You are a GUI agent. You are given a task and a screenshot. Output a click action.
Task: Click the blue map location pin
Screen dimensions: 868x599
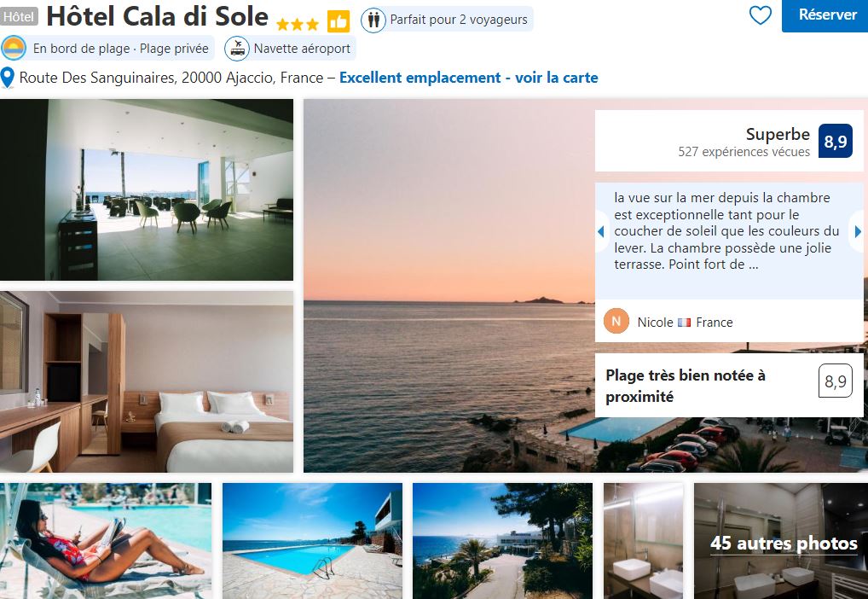click(x=7, y=78)
